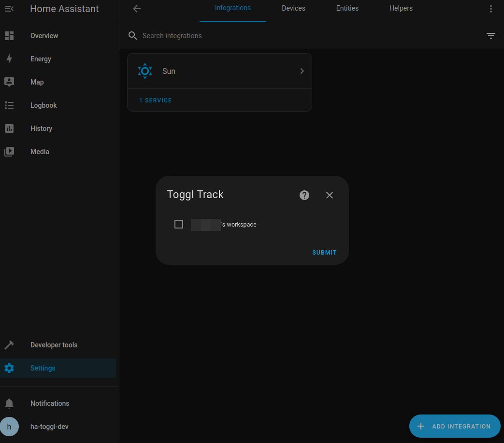This screenshot has width=504, height=443.
Task: Click the Map person icon
Action: click(9, 82)
